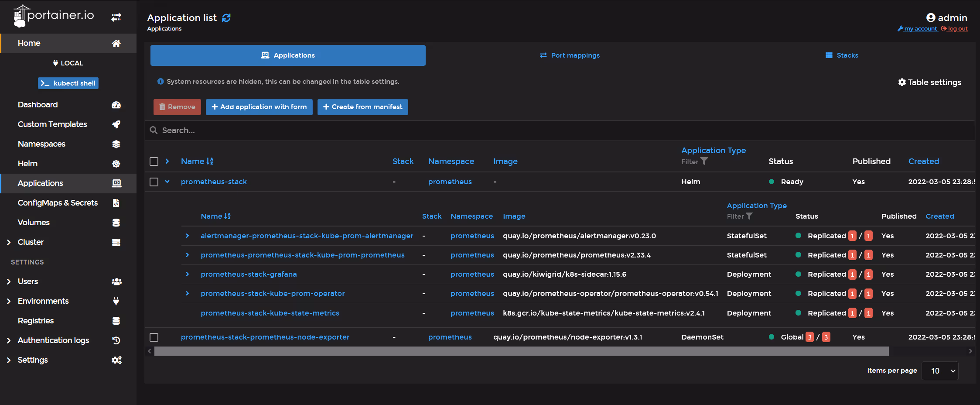Screen dimensions: 980x405
Task: Expand all rows chevron in table header
Action: coord(167,161)
